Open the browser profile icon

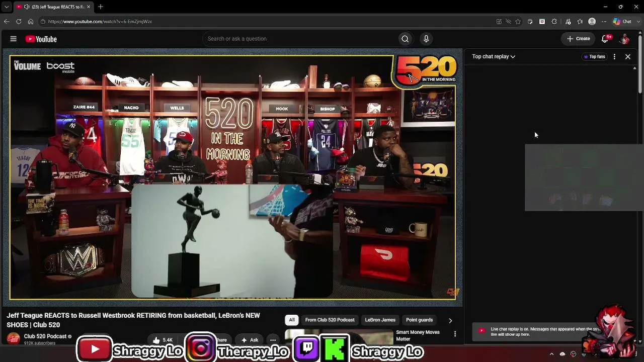click(592, 22)
